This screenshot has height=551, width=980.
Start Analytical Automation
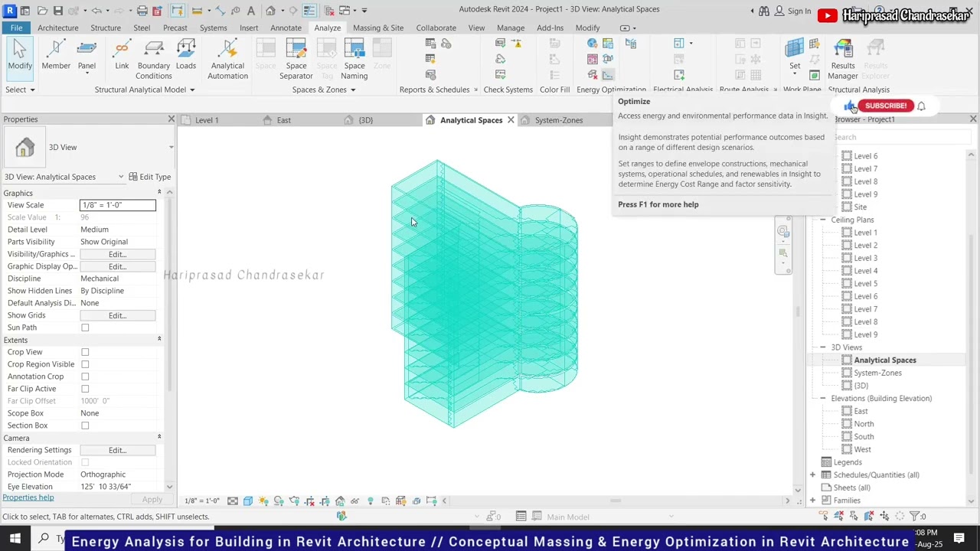point(227,60)
